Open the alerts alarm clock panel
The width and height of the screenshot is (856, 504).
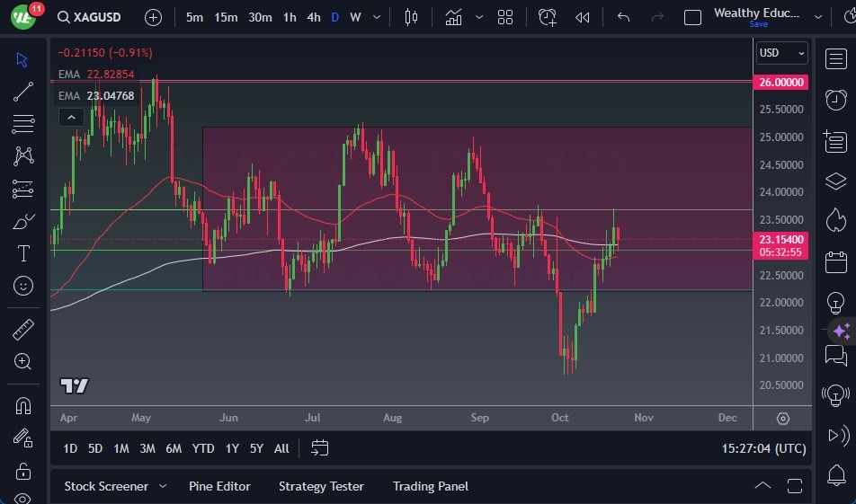coord(835,99)
